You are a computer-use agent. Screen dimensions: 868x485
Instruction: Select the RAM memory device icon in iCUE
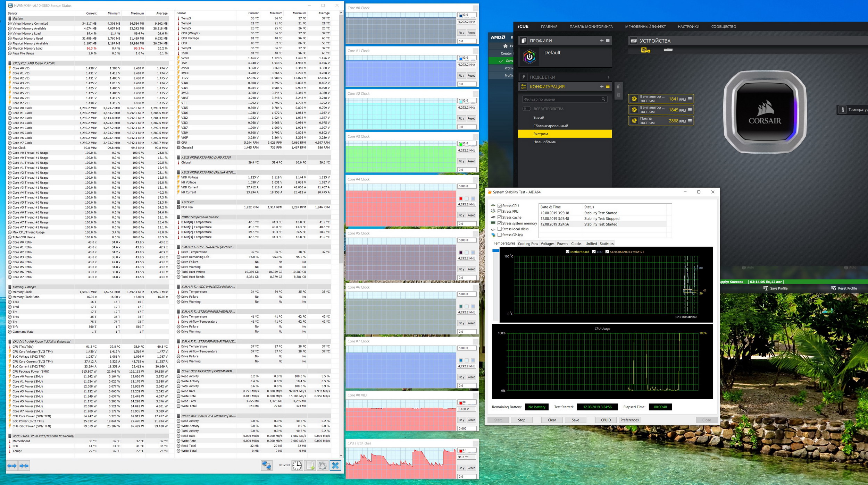tap(668, 50)
